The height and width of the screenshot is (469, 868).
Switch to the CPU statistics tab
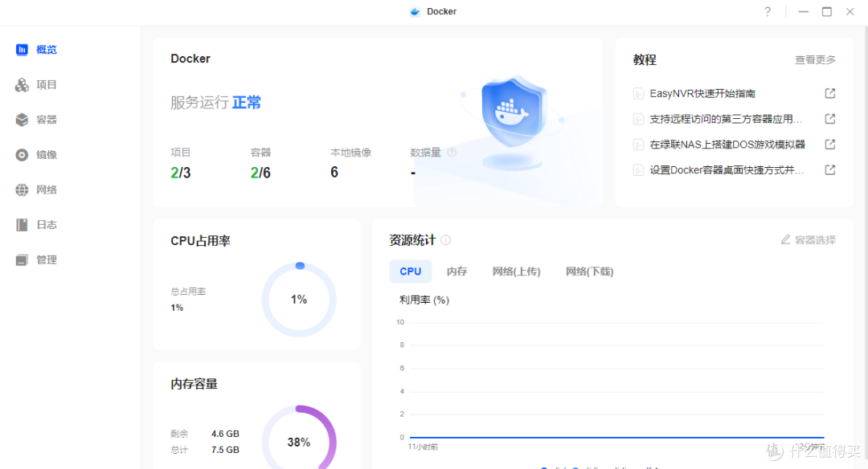pos(410,271)
